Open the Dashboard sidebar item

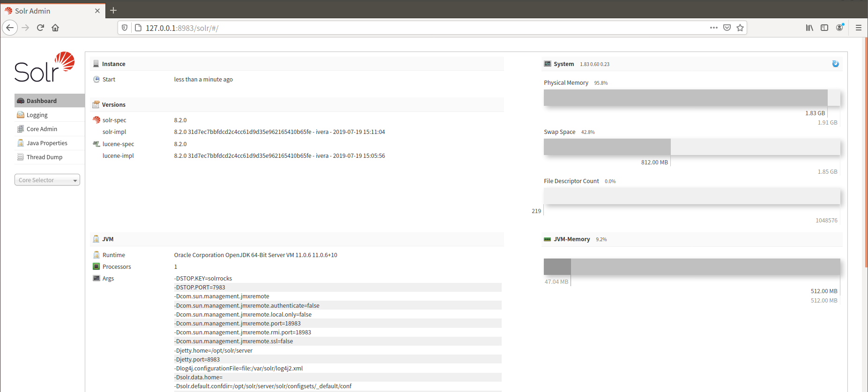tap(50, 101)
